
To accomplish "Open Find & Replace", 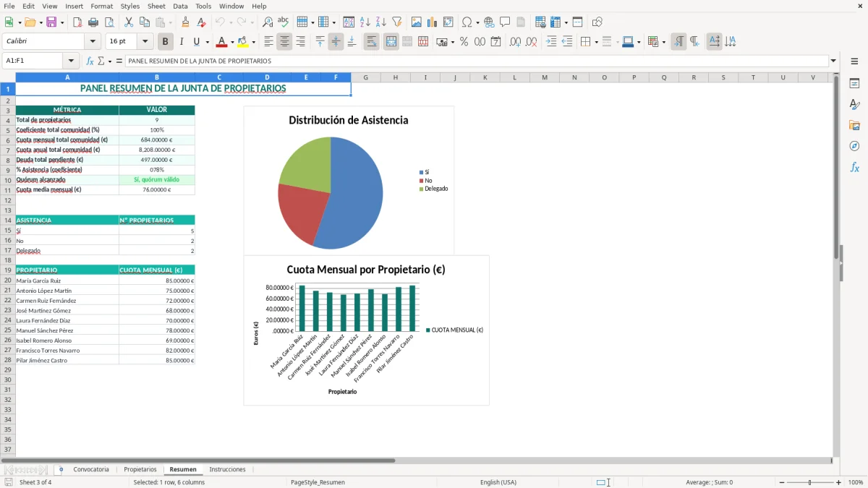I will point(268,22).
